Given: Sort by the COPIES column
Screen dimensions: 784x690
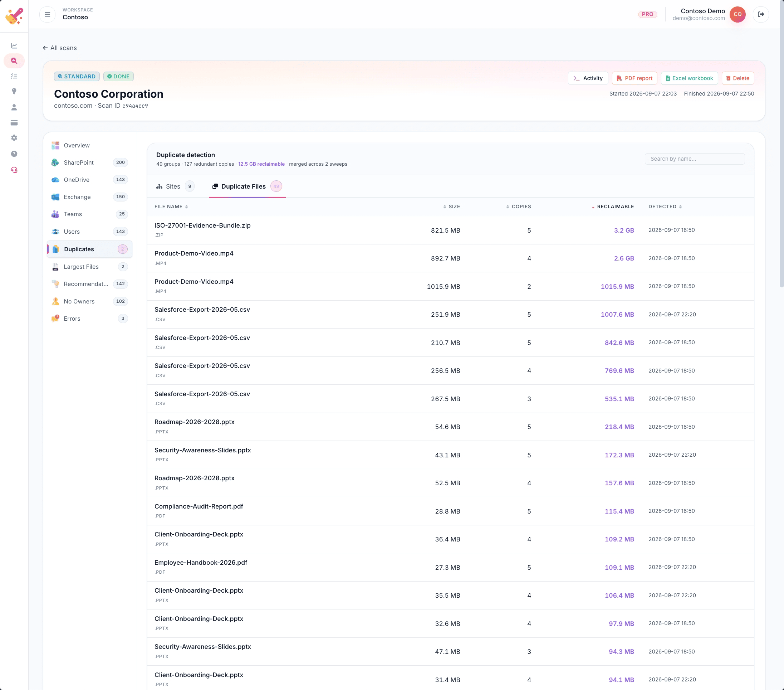Looking at the screenshot, I should (x=519, y=206).
